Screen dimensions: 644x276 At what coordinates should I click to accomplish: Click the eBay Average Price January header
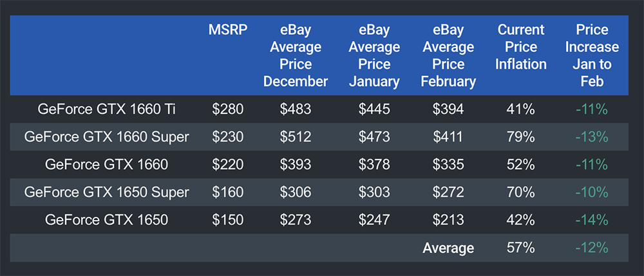point(374,55)
